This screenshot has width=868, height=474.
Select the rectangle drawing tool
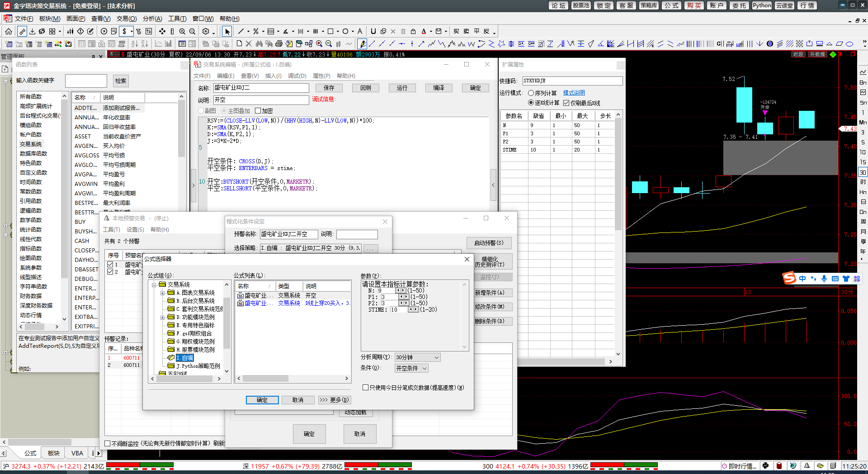(x=330, y=31)
